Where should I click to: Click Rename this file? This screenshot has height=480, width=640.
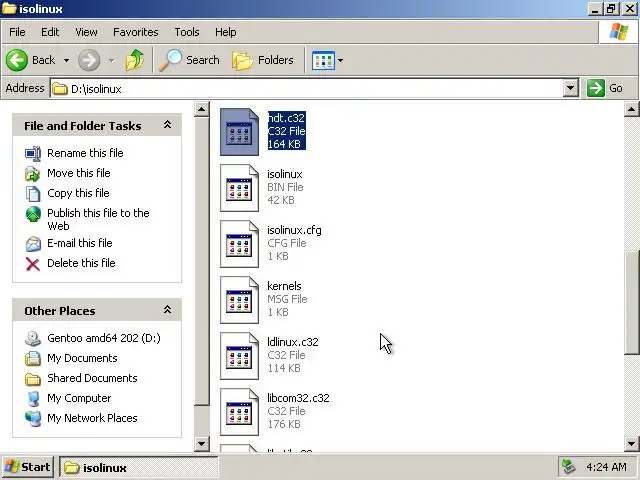point(85,153)
